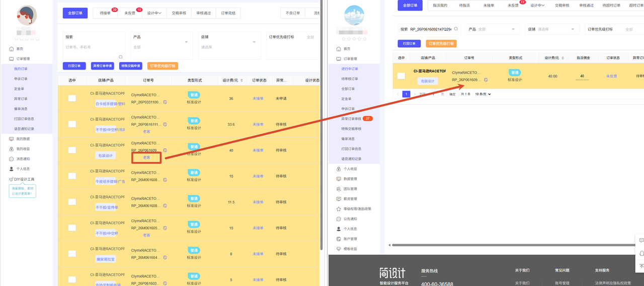Open 订单优先级打标 filter in left window
644x286 pixels.
[x=293, y=46]
